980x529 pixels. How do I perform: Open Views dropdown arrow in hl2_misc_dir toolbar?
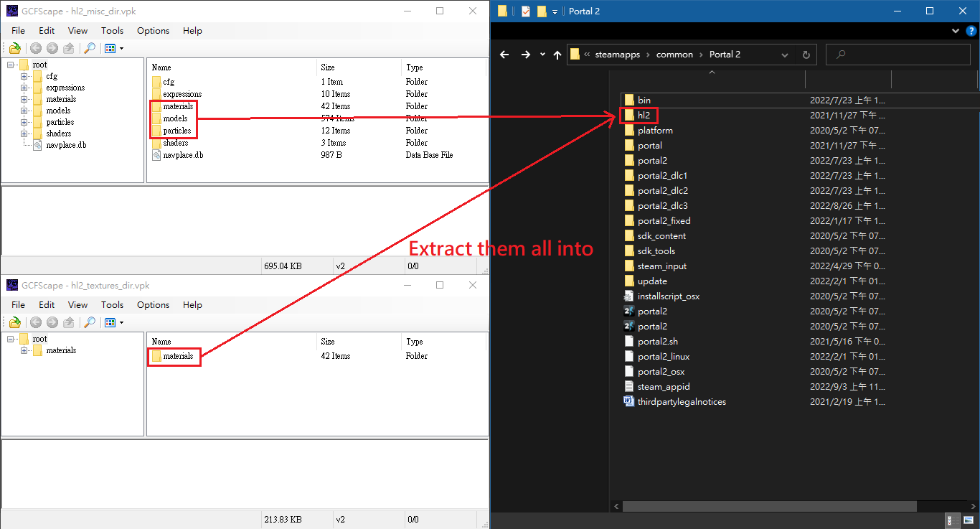[121, 49]
